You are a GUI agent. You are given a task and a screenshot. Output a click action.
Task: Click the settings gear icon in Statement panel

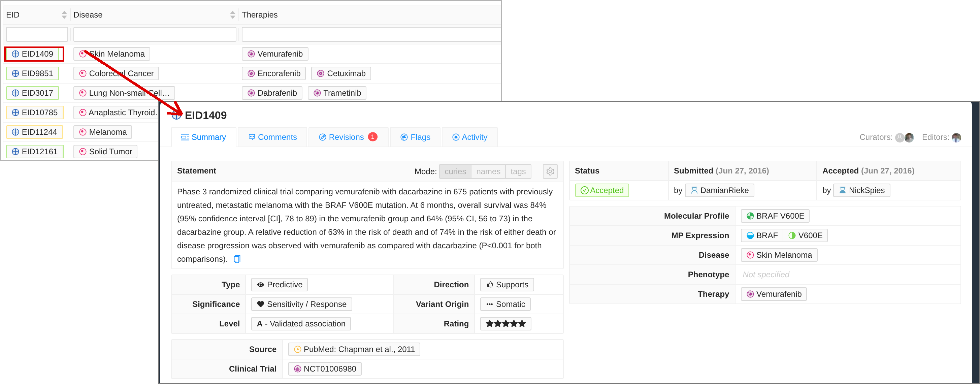(x=550, y=171)
